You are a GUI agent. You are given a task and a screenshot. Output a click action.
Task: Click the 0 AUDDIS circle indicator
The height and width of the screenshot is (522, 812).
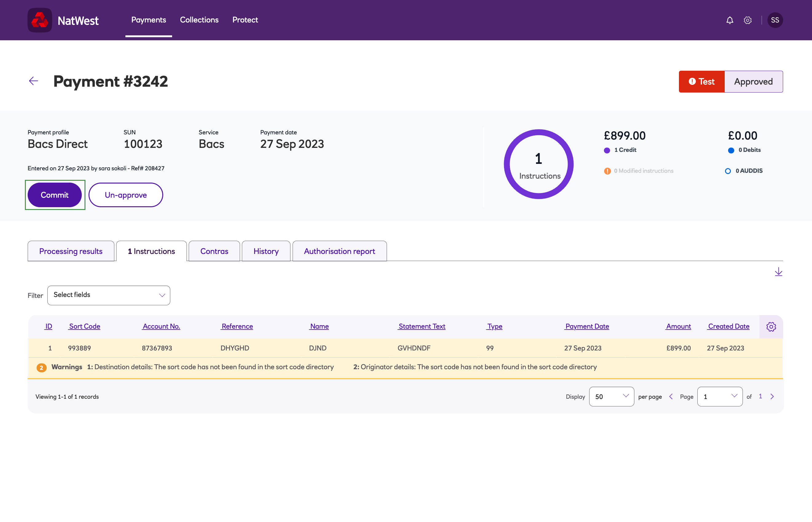[x=727, y=171]
